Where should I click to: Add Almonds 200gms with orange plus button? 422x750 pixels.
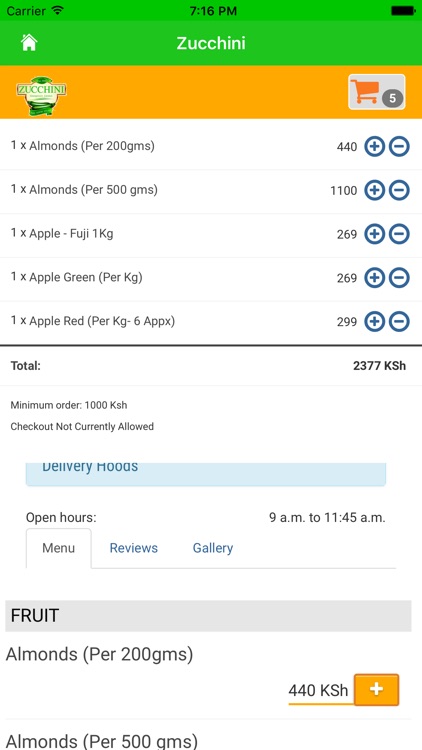(x=377, y=689)
